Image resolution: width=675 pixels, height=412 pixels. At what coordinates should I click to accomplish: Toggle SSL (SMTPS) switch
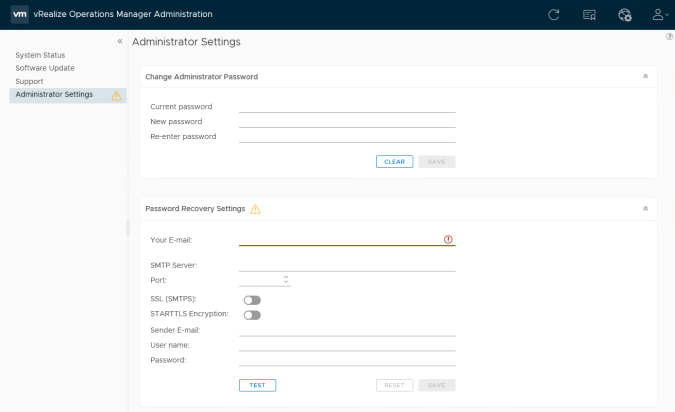pyautogui.click(x=252, y=300)
